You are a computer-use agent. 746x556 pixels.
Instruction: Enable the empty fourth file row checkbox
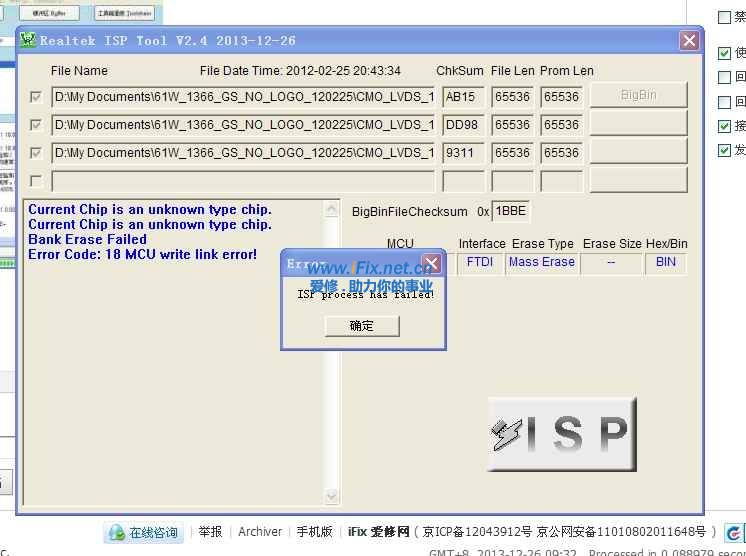(37, 181)
